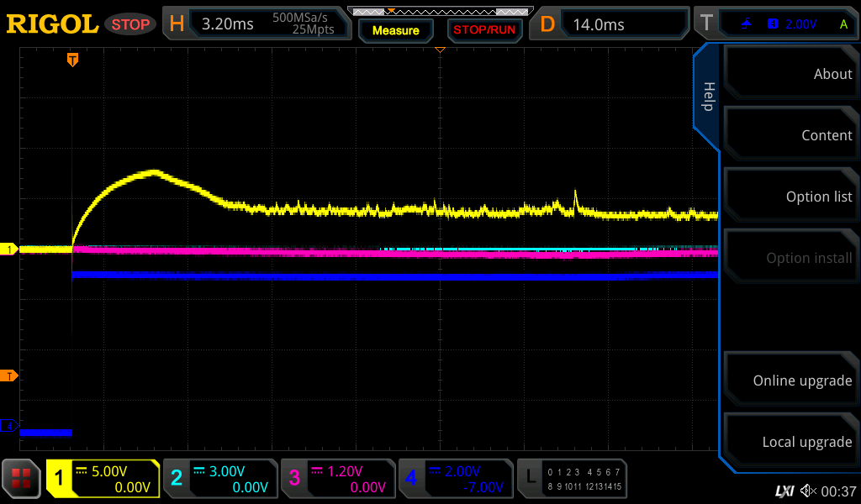Open the horizontal timebase 3.20ms setting
861x504 pixels.
257,24
